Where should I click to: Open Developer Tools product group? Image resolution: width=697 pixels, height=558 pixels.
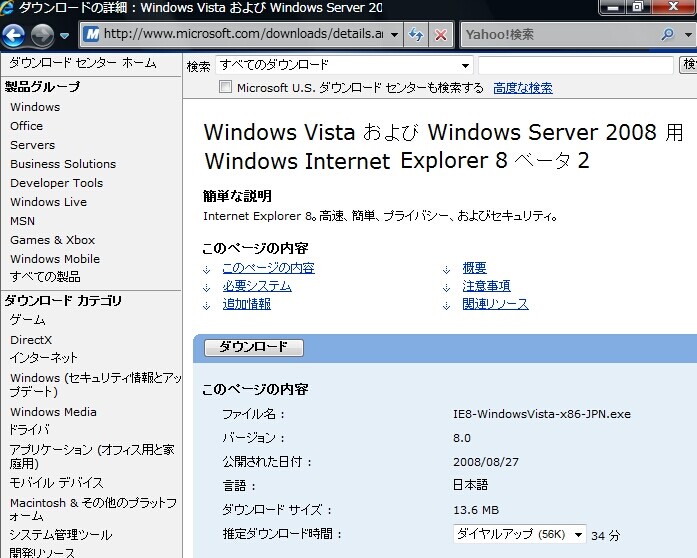click(x=56, y=183)
